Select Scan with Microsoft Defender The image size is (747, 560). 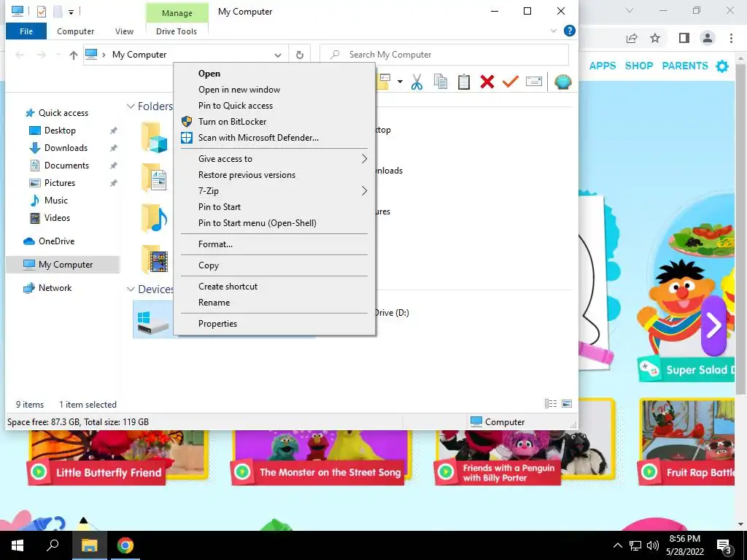tap(274, 138)
